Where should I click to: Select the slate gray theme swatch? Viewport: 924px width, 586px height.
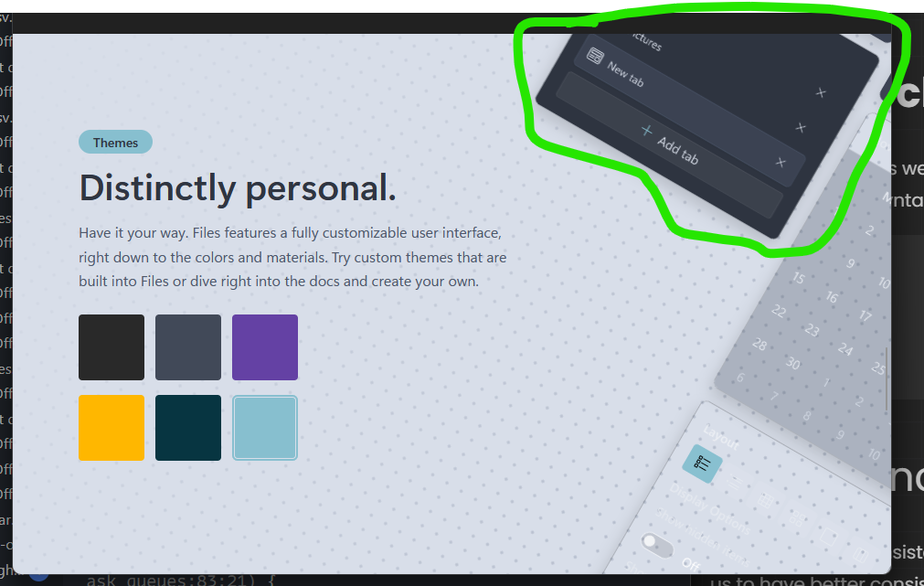[x=188, y=347]
